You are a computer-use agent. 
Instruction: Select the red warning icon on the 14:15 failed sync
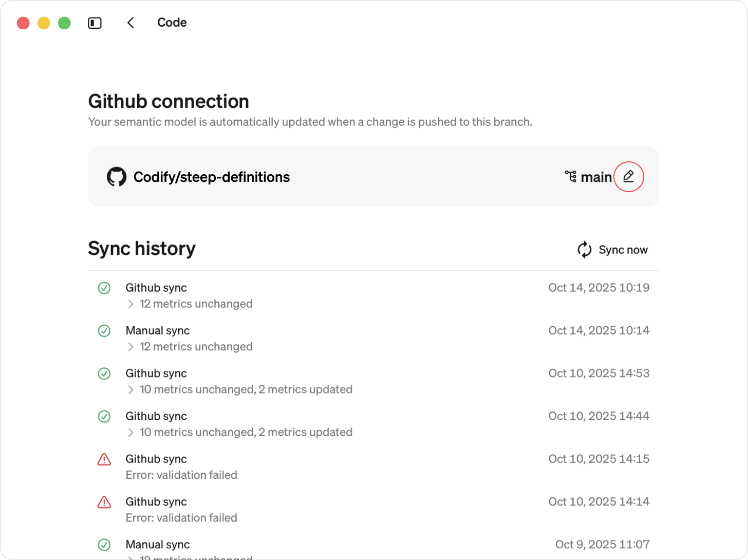[x=104, y=459]
